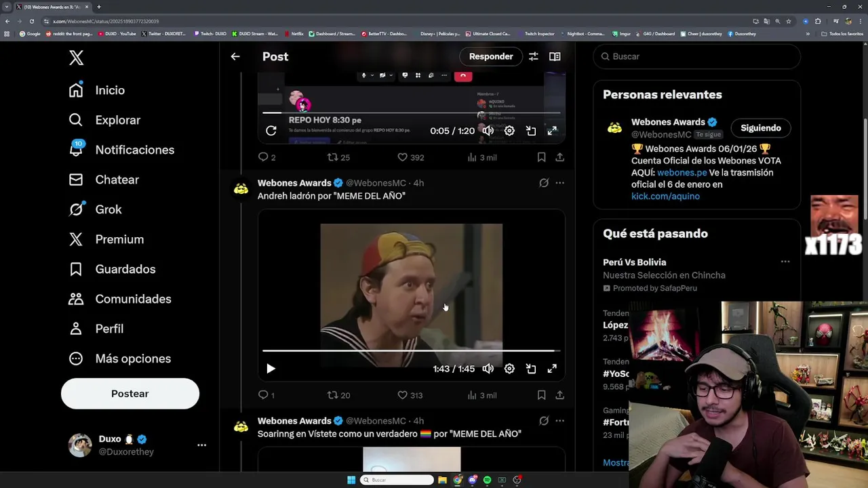Open reader view icon in header

(x=555, y=57)
